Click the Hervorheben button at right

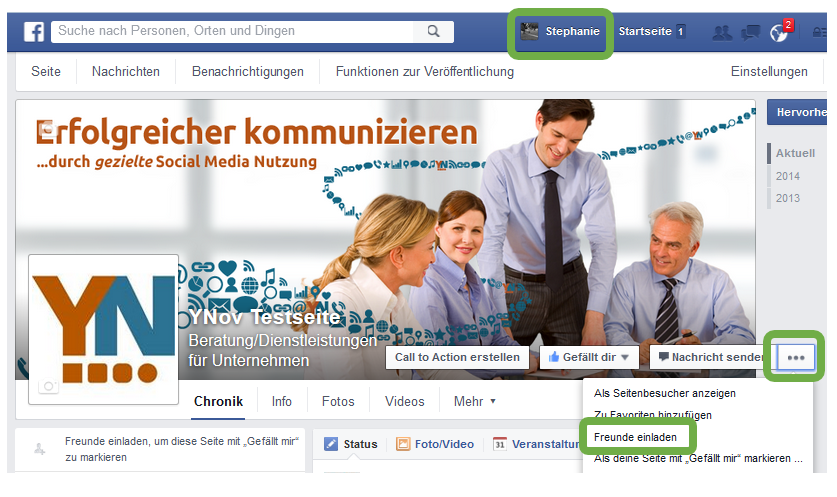pos(797,112)
